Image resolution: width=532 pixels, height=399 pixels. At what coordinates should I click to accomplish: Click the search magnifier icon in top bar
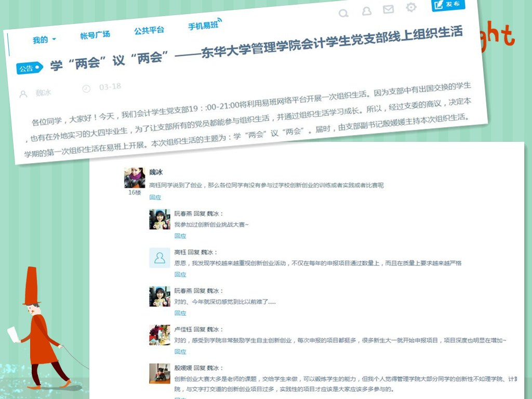[343, 14]
